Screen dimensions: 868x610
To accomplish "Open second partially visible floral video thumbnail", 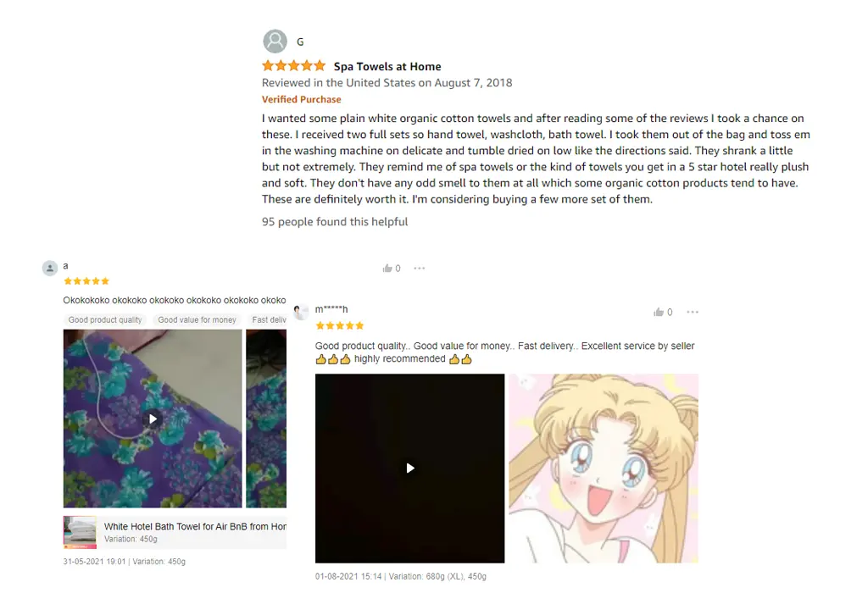I will (266, 419).
